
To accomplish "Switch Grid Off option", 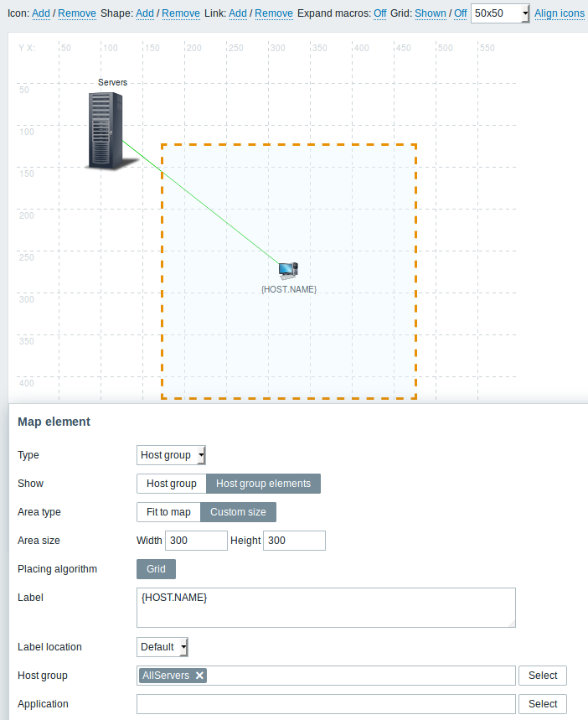I will 461,13.
